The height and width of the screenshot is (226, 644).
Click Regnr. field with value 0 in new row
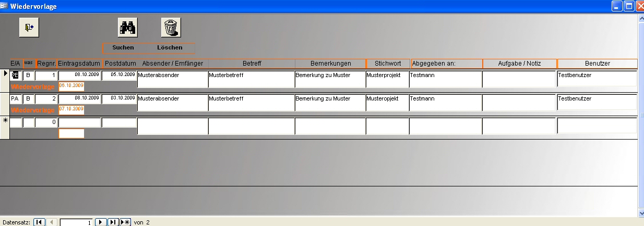46,123
